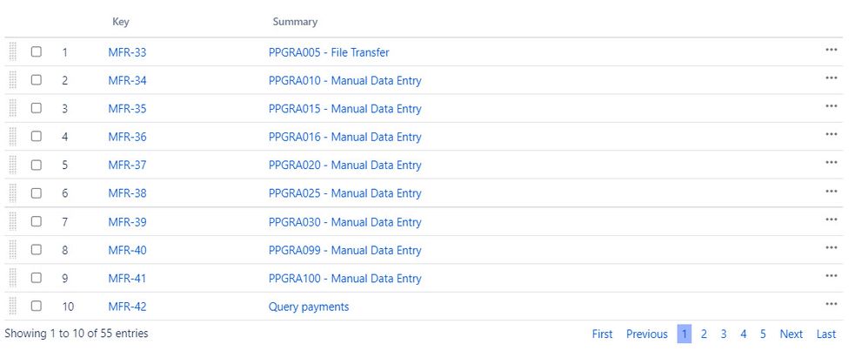Grab the drag handle of row 1
The height and width of the screenshot is (351, 868).
pyautogui.click(x=13, y=51)
